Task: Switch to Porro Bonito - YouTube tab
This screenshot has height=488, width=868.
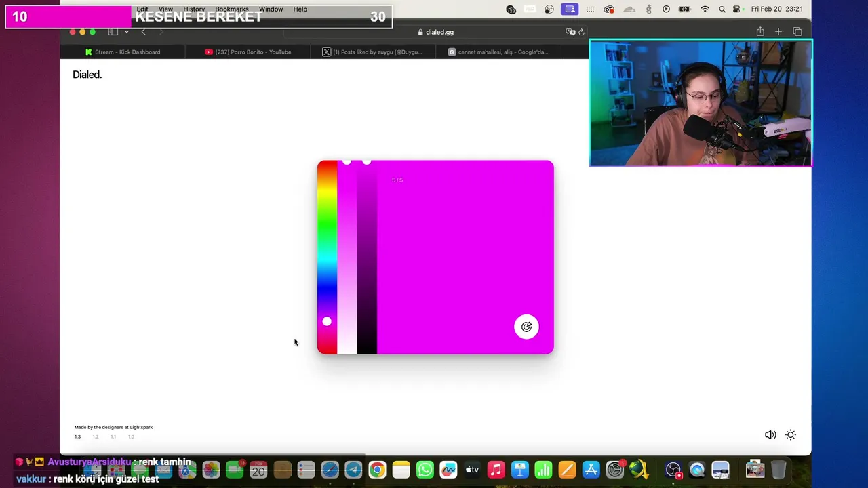Action: pyautogui.click(x=248, y=52)
